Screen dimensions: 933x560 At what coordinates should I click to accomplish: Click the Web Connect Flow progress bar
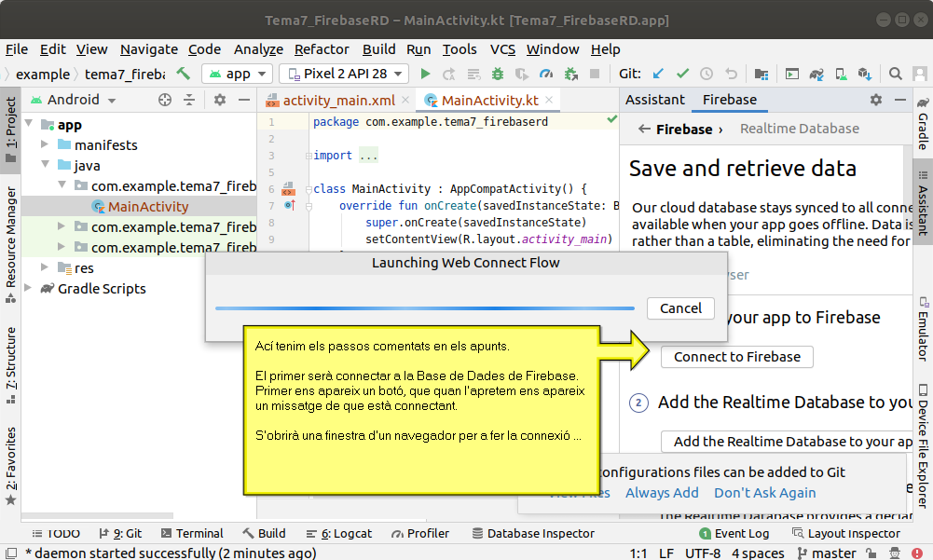click(425, 308)
